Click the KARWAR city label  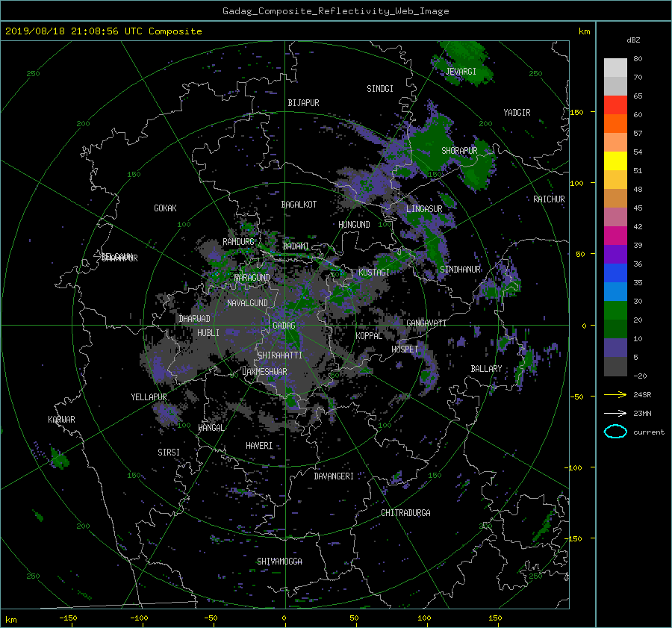click(61, 419)
